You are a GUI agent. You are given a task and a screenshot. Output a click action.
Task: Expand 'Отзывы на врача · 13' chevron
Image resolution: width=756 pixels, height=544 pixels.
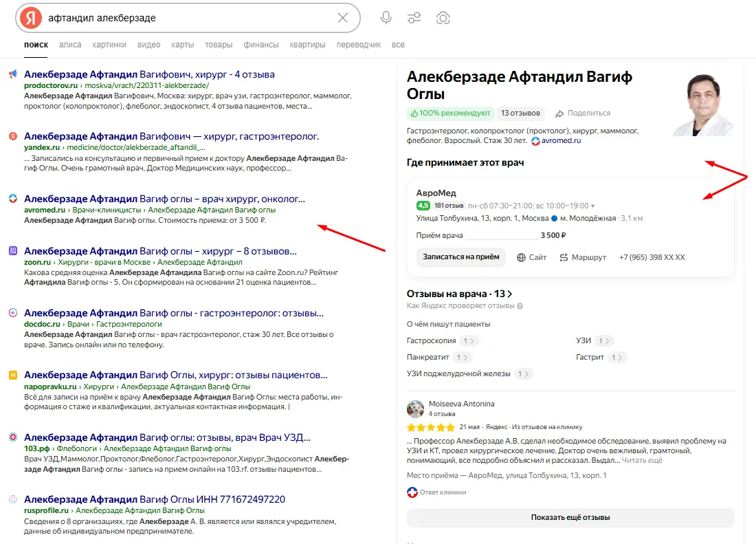tap(510, 294)
